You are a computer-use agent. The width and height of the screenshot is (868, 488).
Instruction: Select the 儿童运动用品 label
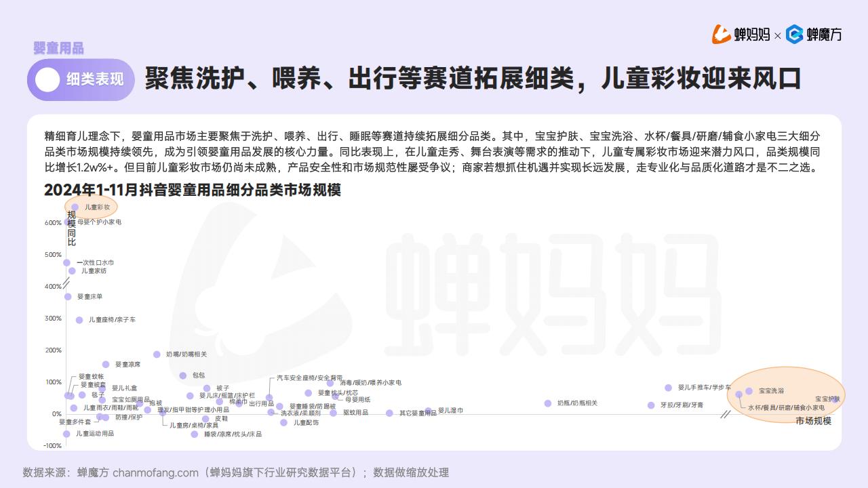tap(95, 433)
